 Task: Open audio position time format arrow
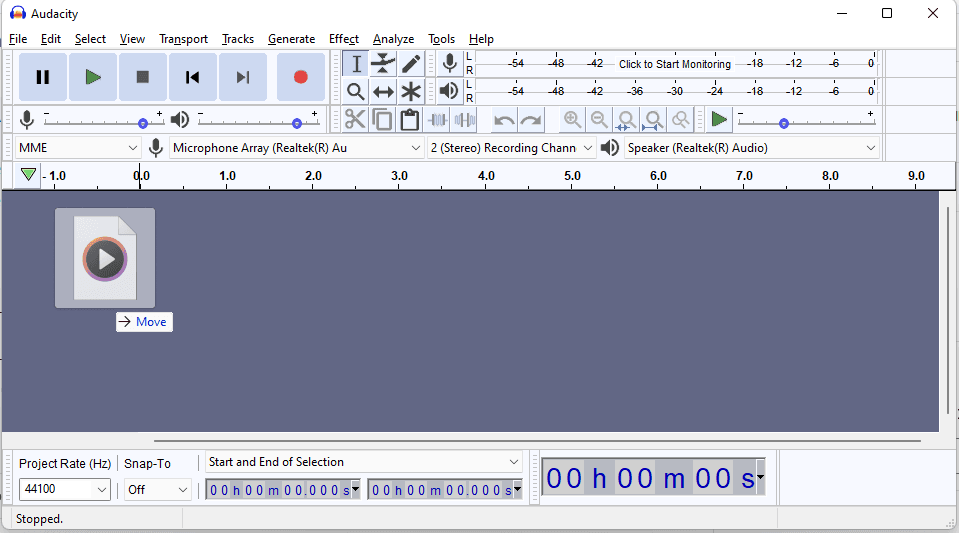(x=760, y=477)
